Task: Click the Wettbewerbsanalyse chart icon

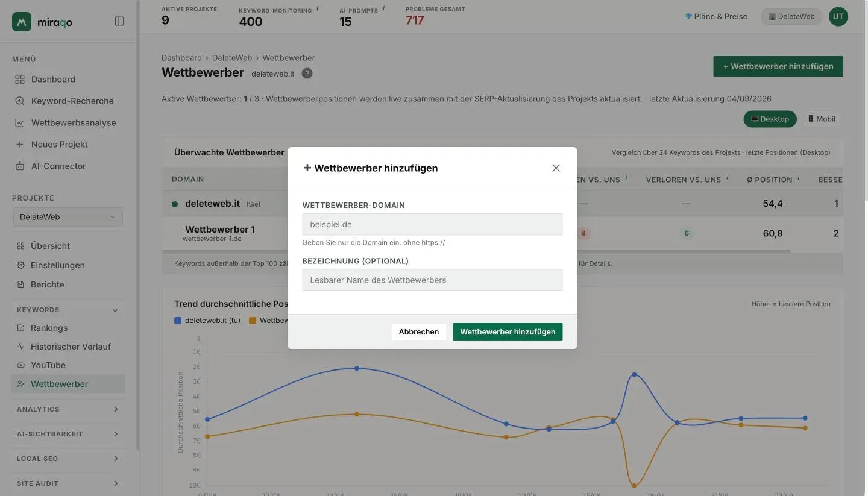Action: (x=20, y=123)
